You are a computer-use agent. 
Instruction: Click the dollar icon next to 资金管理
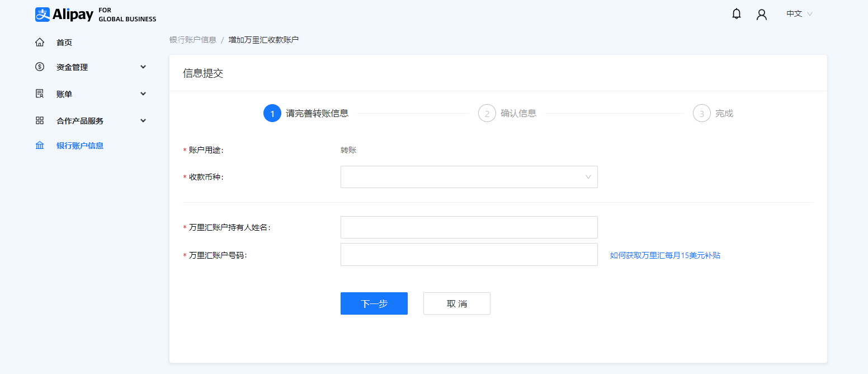40,67
